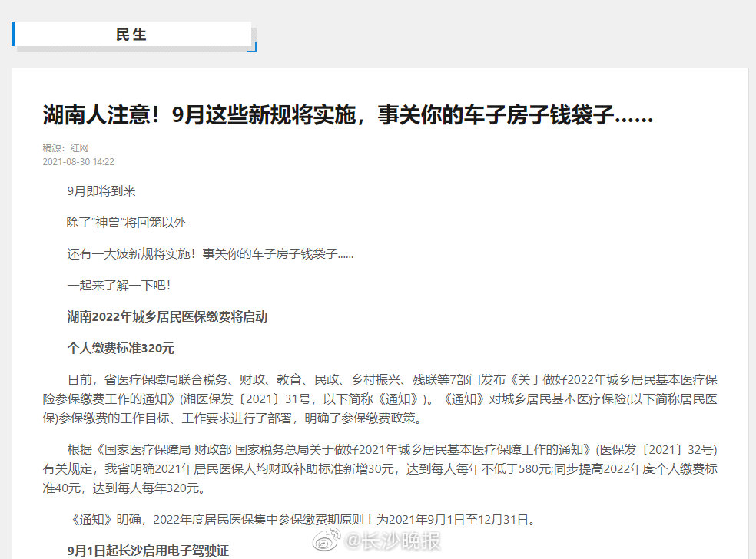Click the line 还有一大波新规将实施
756x559 pixels.
coord(210,253)
